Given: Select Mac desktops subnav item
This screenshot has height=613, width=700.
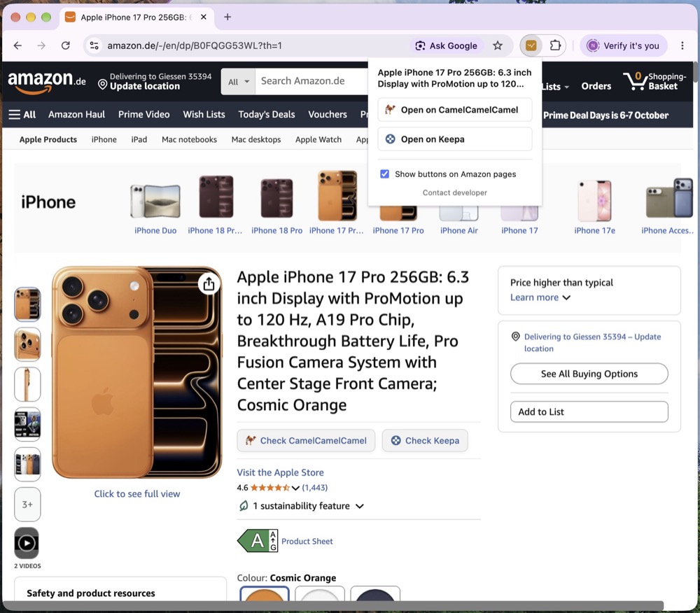Looking at the screenshot, I should point(255,140).
